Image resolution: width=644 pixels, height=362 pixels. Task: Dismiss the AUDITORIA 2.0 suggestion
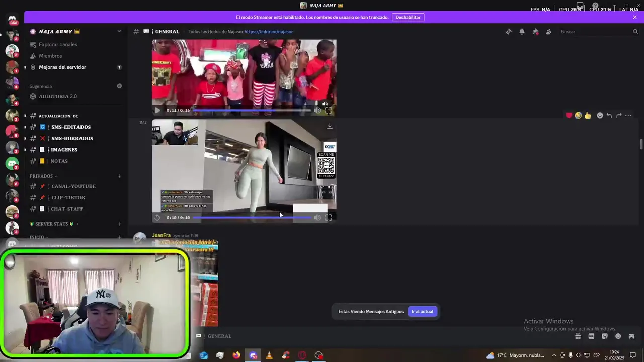119,86
